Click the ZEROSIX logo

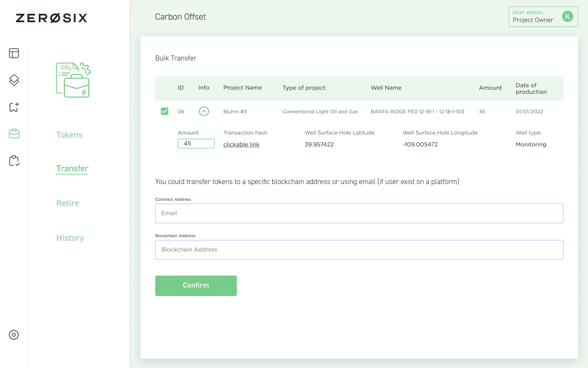(x=51, y=18)
